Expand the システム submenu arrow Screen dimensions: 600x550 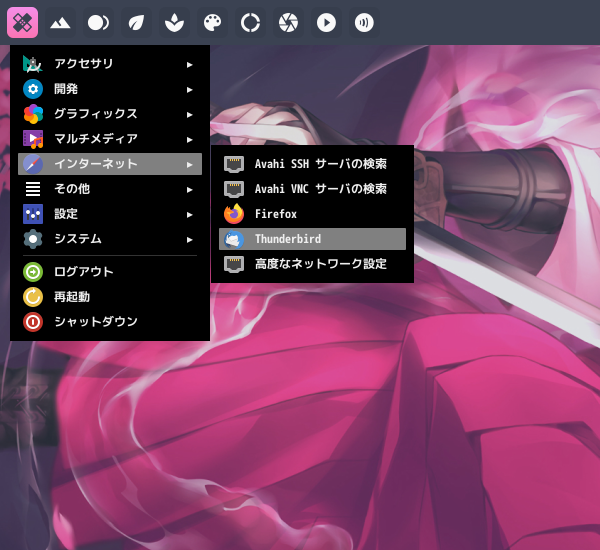[189, 240]
